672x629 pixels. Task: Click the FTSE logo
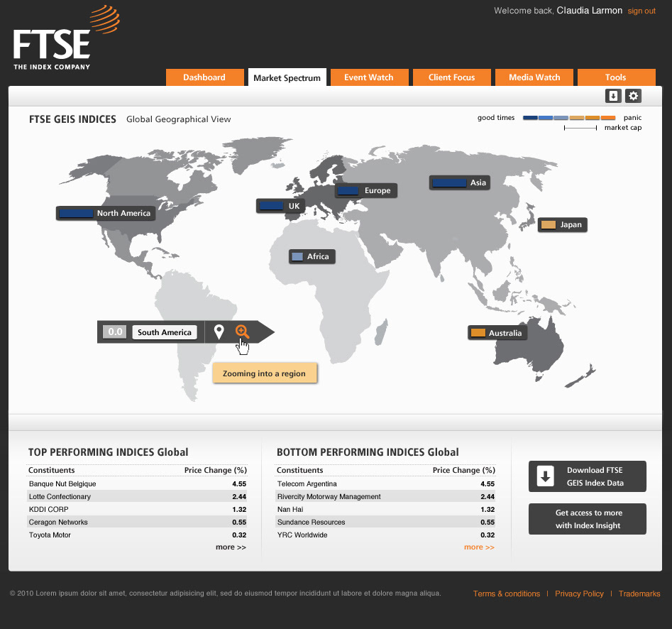67,38
